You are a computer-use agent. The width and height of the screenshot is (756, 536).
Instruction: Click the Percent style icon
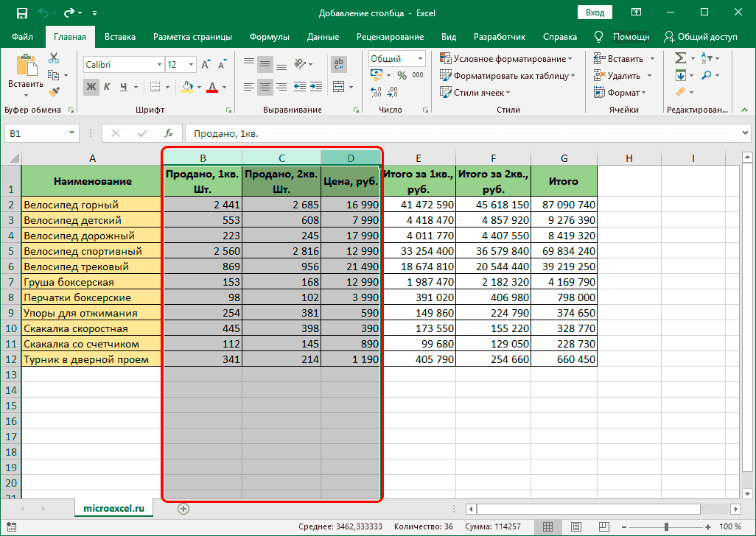coord(402,74)
